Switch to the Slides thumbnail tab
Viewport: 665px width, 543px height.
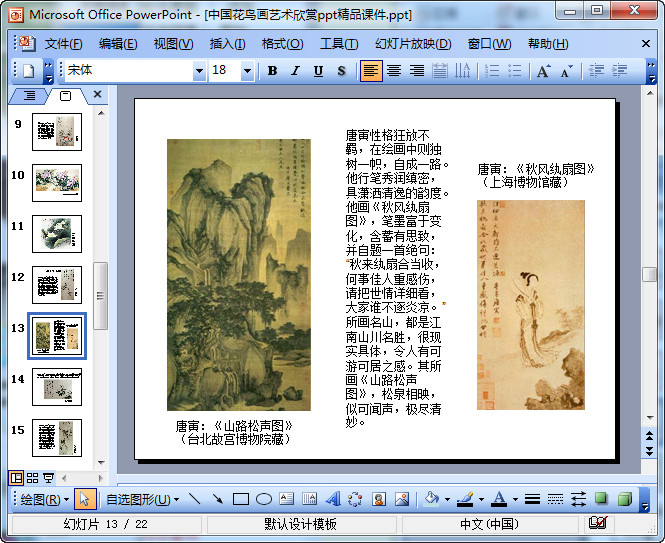65,96
